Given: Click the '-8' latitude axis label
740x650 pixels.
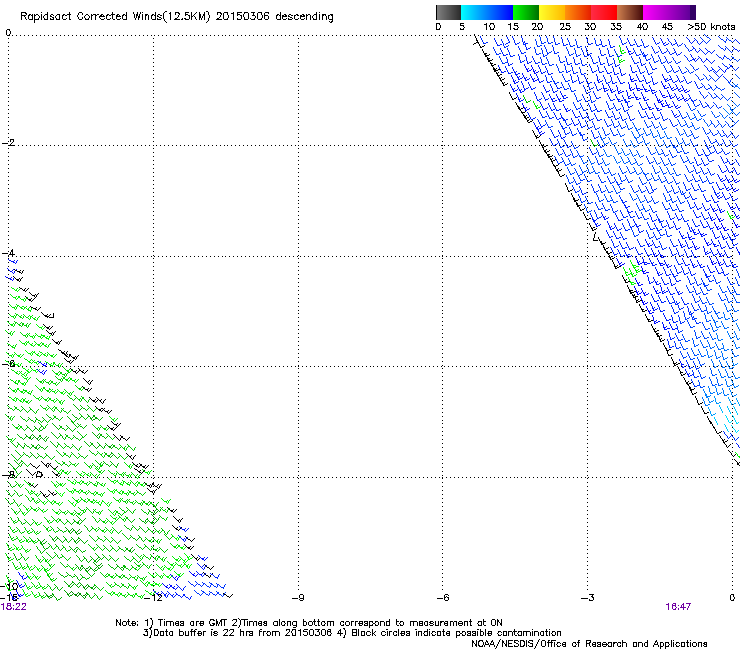Looking at the screenshot, I should 8,474.
